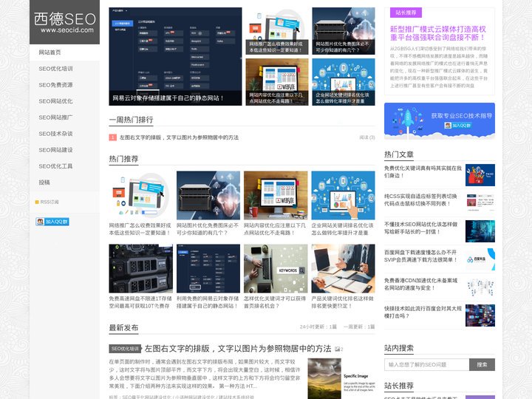
Task: Click the sidebar 加入QQ群 button
Action: (x=52, y=222)
